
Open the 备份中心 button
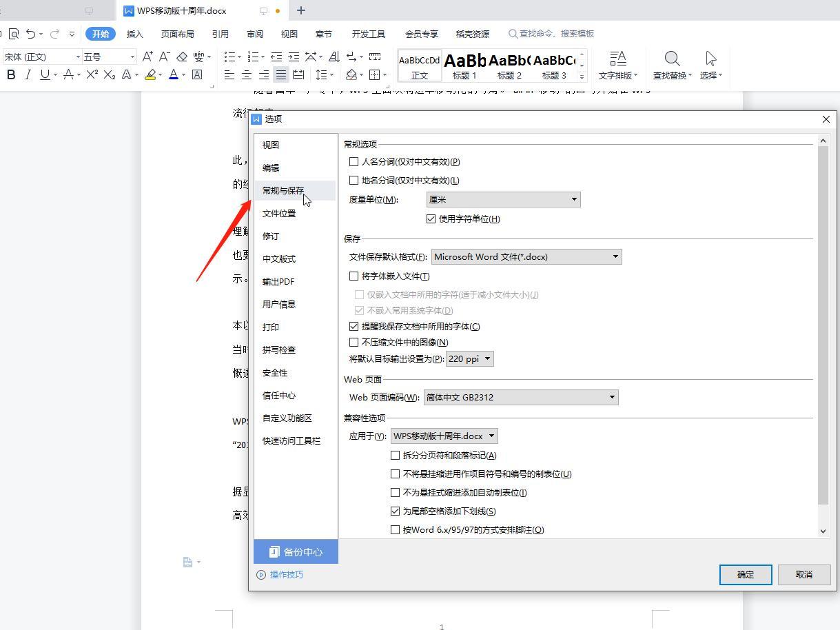coord(296,552)
